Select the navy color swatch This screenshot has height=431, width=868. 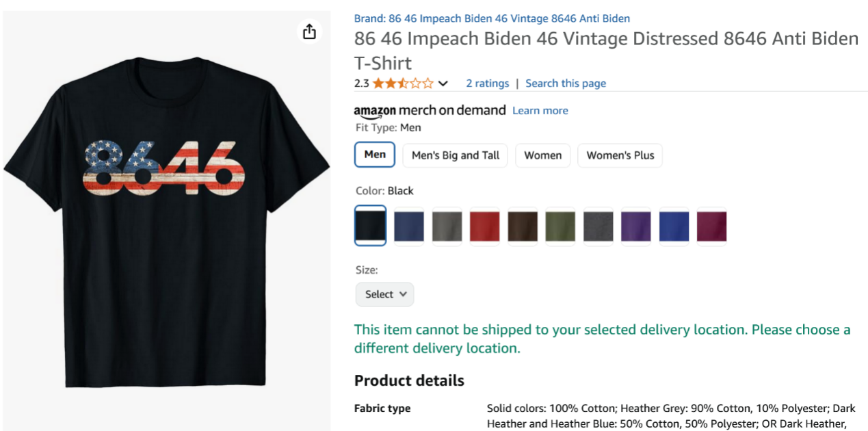point(409,226)
